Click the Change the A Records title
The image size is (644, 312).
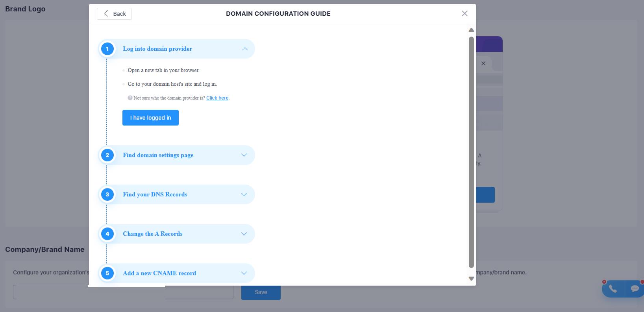(x=153, y=234)
